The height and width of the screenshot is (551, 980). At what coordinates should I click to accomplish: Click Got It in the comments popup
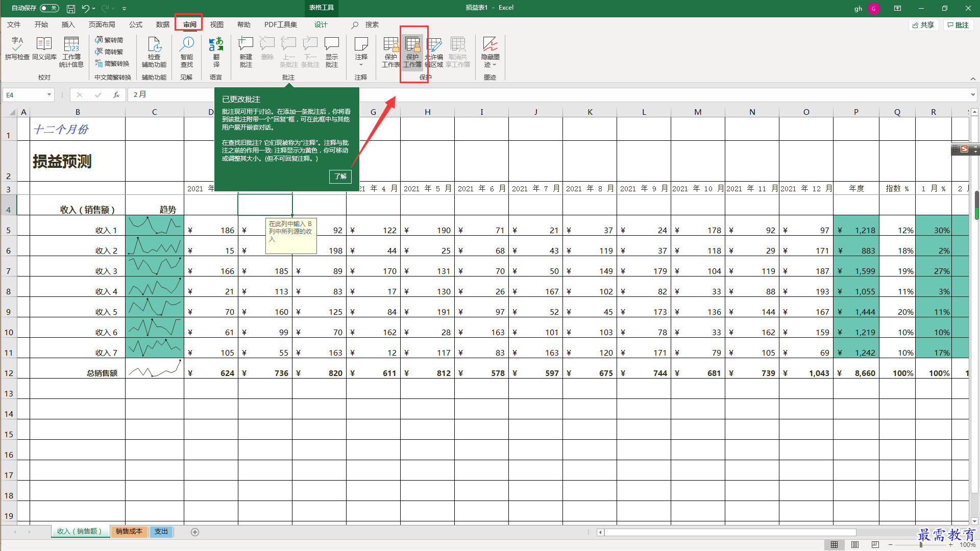[x=340, y=176]
